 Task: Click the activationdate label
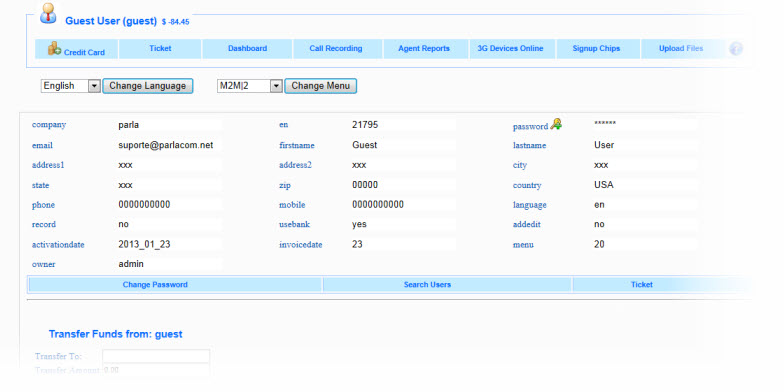pos(58,244)
